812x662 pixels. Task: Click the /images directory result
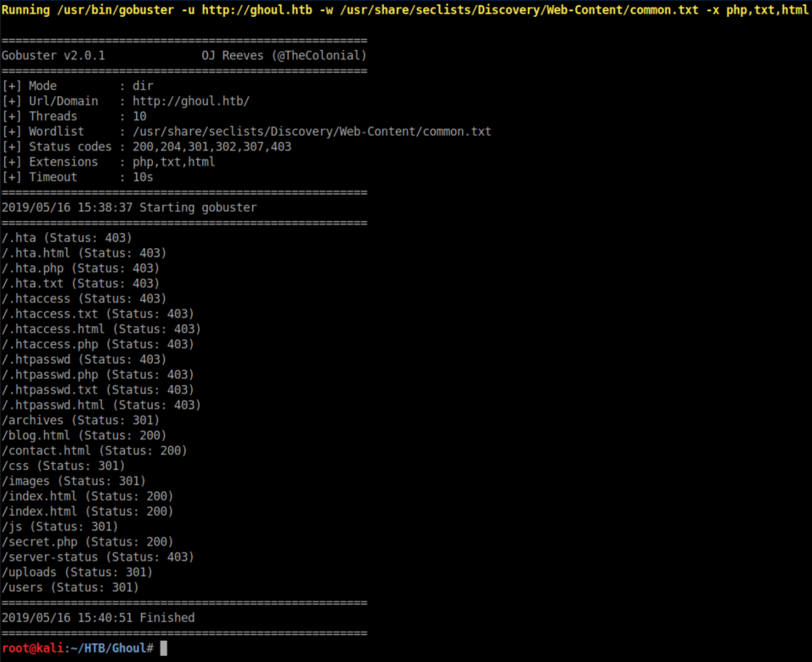click(x=73, y=481)
